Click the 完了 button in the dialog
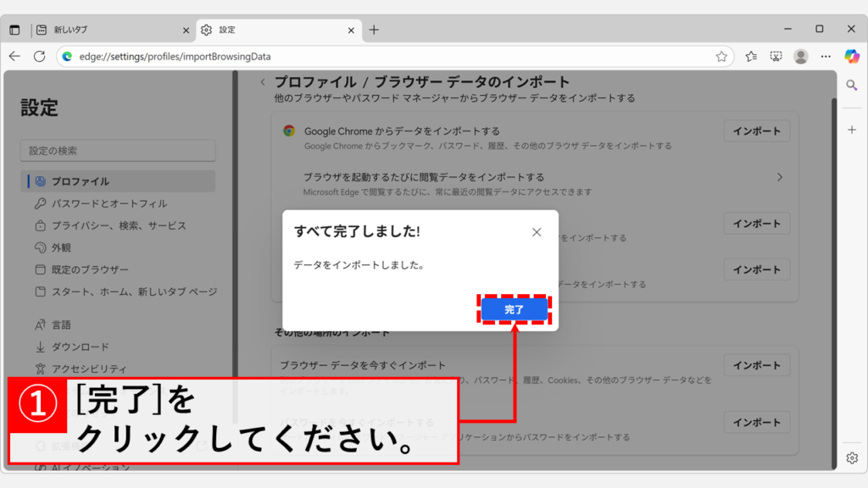868x488 pixels. [x=515, y=309]
